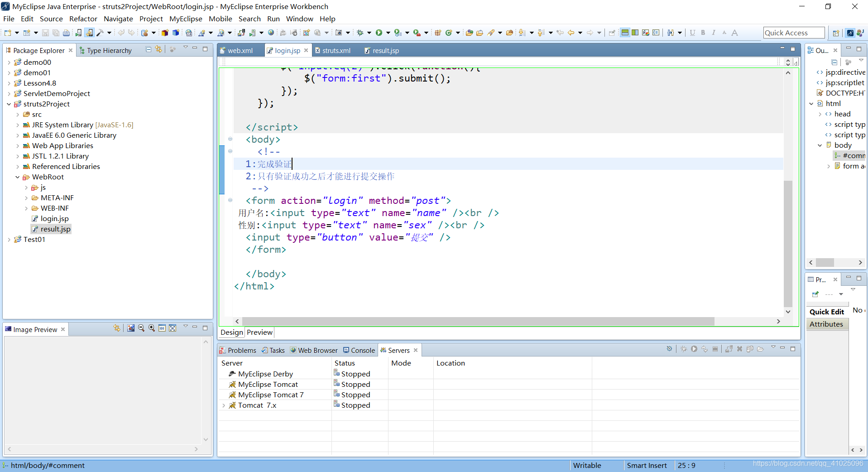This screenshot has height=472, width=868.
Task: Collapse the struts2Project node
Action: tap(9, 104)
